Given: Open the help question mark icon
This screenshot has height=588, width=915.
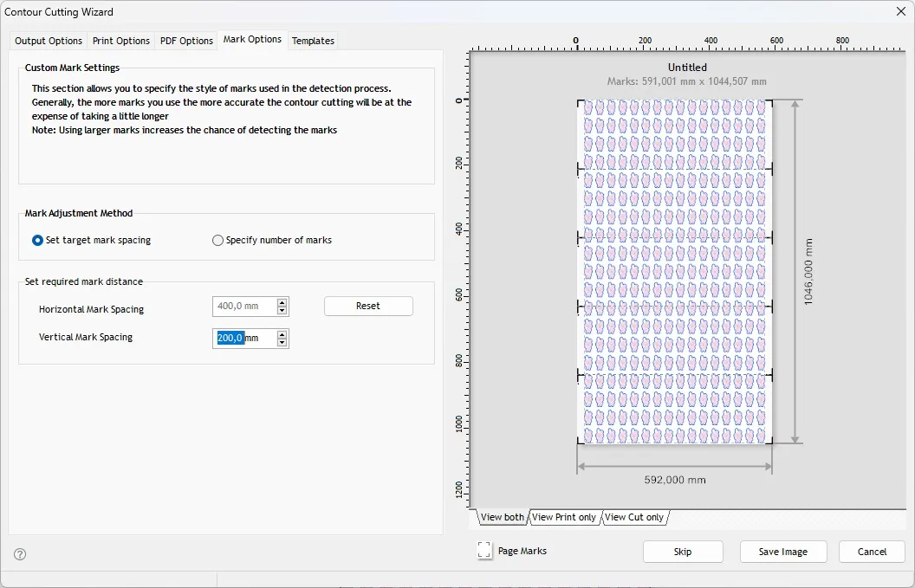Looking at the screenshot, I should click(x=20, y=554).
